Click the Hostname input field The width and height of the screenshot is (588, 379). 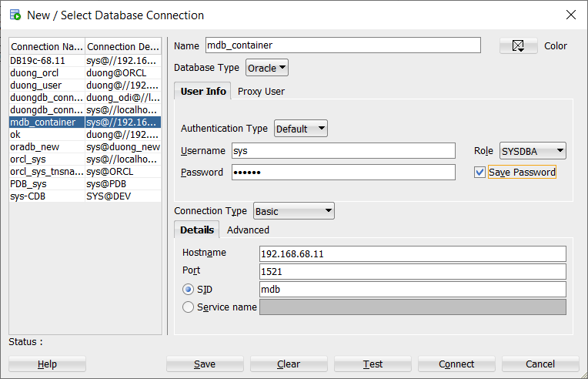pyautogui.click(x=413, y=253)
